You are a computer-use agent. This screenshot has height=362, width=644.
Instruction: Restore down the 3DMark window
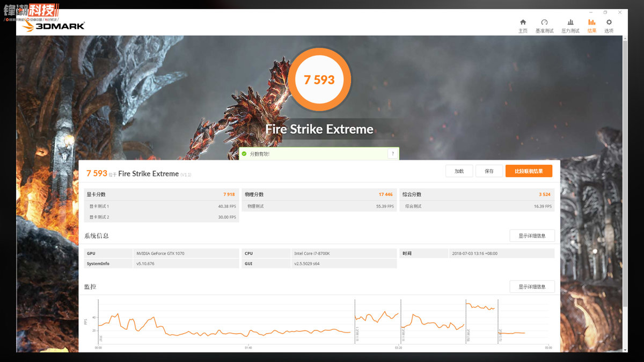coord(605,12)
